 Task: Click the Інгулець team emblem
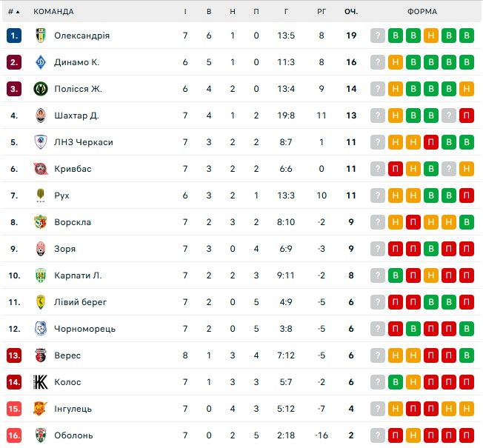coord(41,409)
